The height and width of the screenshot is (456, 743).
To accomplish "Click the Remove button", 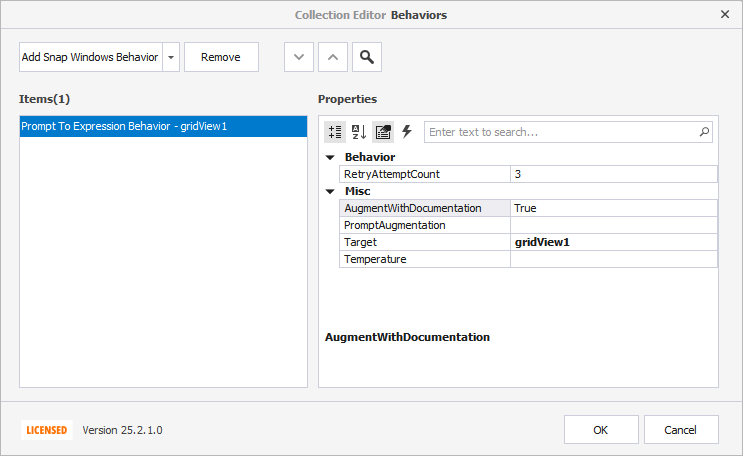I will [221, 57].
